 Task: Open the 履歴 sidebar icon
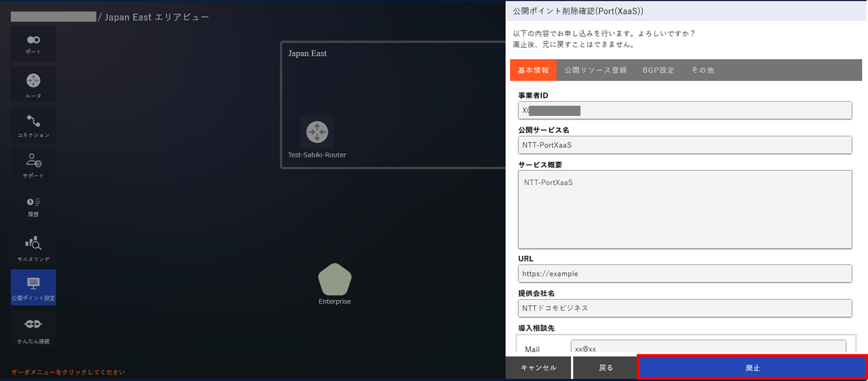click(x=33, y=207)
